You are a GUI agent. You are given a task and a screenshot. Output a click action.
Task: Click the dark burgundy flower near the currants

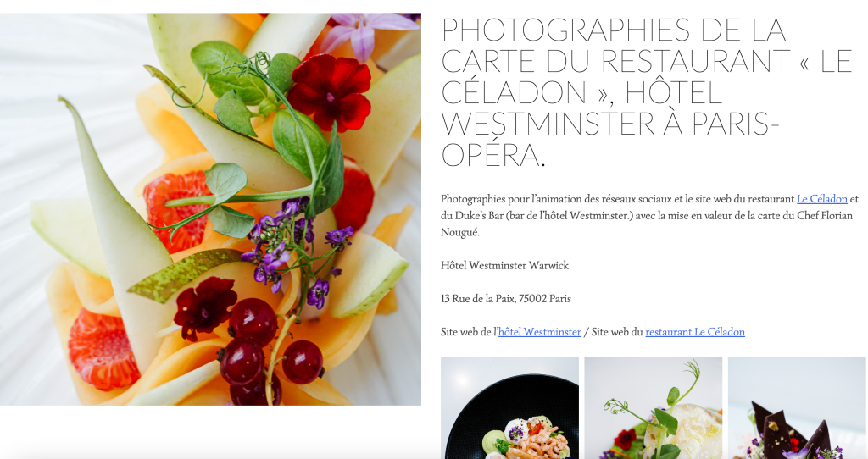[x=205, y=307]
